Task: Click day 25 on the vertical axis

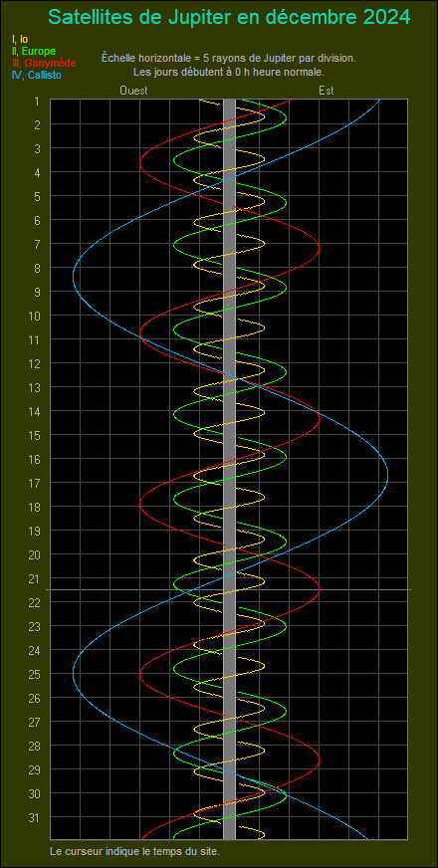Action: coord(35,674)
